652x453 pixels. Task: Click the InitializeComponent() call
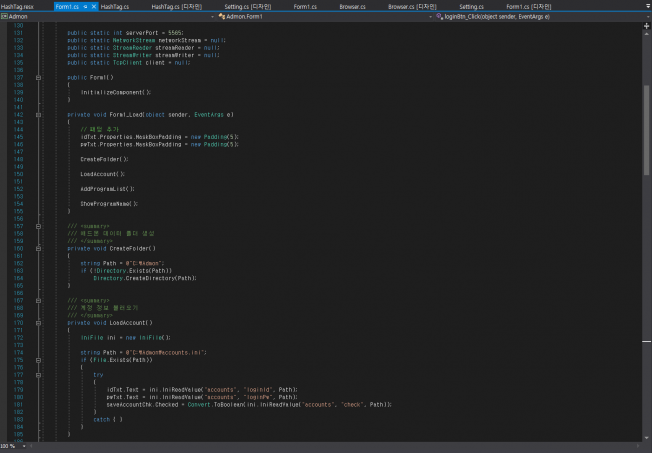click(116, 92)
